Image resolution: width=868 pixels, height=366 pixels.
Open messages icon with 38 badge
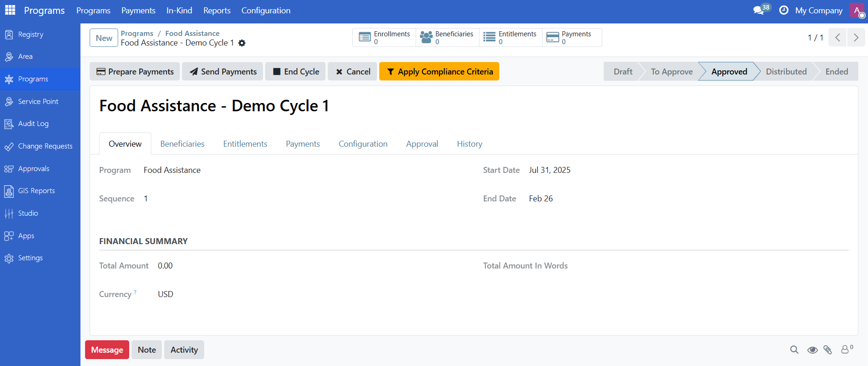point(761,10)
